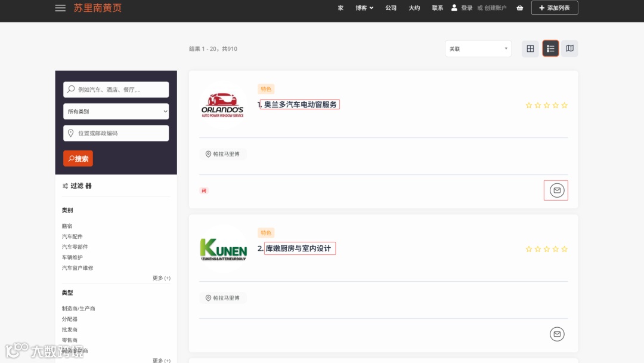Go to the 家 home menu item

[x=340, y=8]
